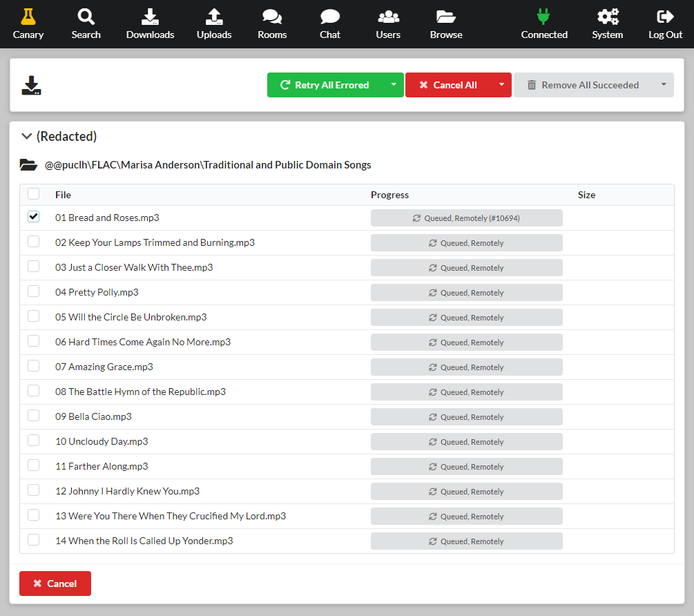Open the Rooms page

point(271,23)
